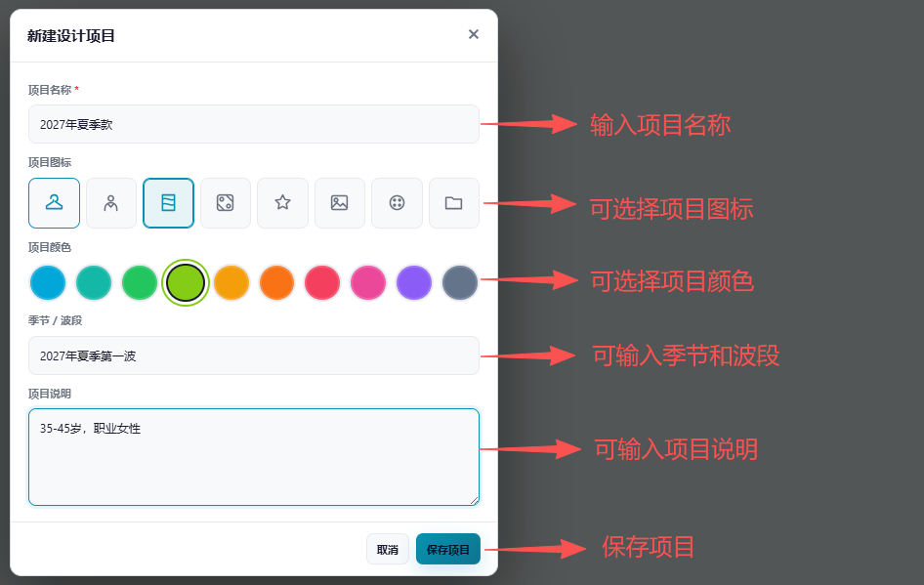
Task: Click the 项目颜色 section label
Action: pyautogui.click(x=50, y=247)
